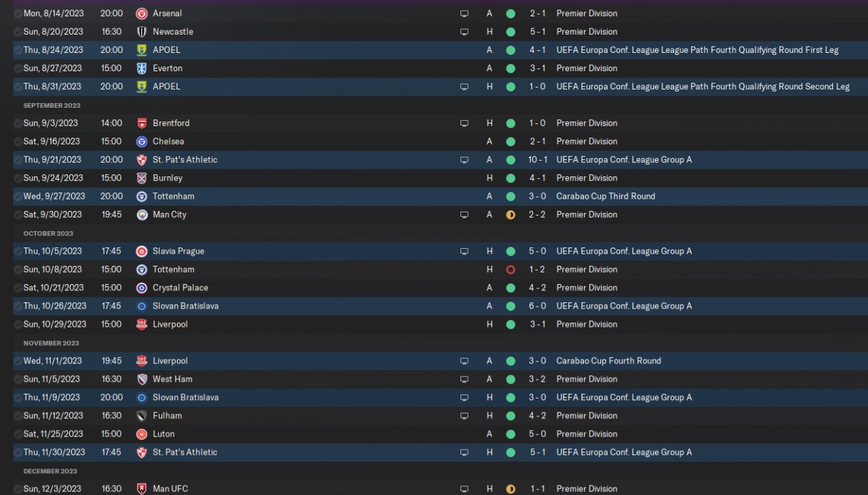This screenshot has width=868, height=495.
Task: Click the Man City badge icon
Action: 142,215
